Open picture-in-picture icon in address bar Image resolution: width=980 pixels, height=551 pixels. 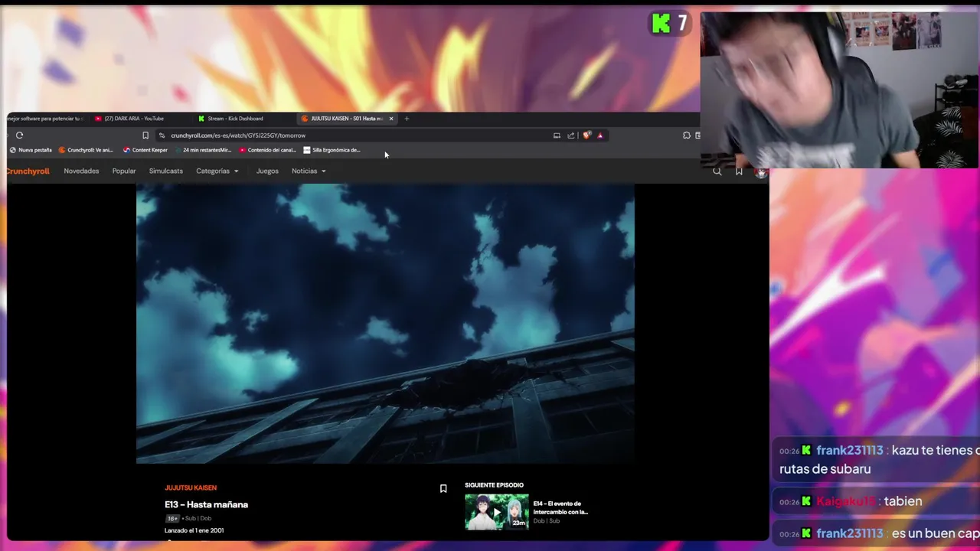[x=557, y=135]
